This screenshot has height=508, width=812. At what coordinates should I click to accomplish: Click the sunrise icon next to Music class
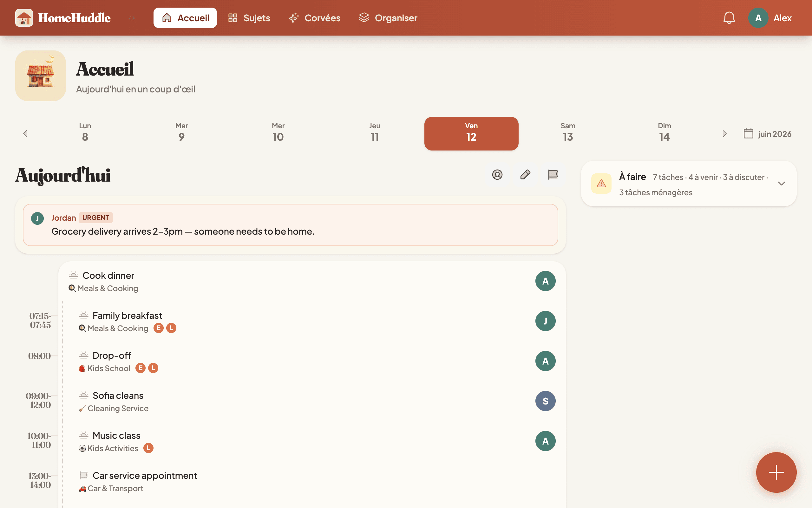tap(83, 435)
